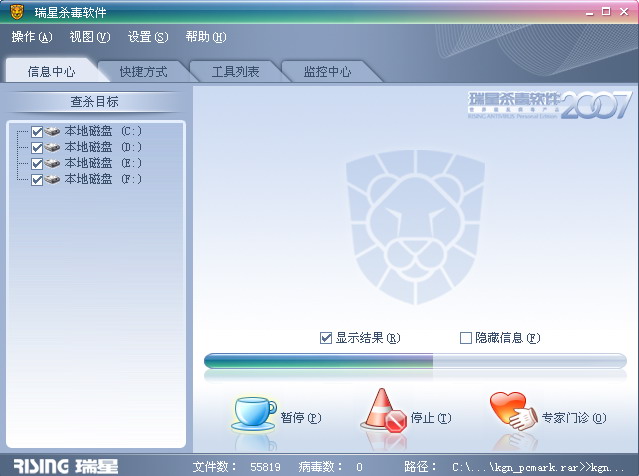Select the 本地磁盘 (C:) tree label
Viewport: 639px width, 476px height.
click(103, 131)
